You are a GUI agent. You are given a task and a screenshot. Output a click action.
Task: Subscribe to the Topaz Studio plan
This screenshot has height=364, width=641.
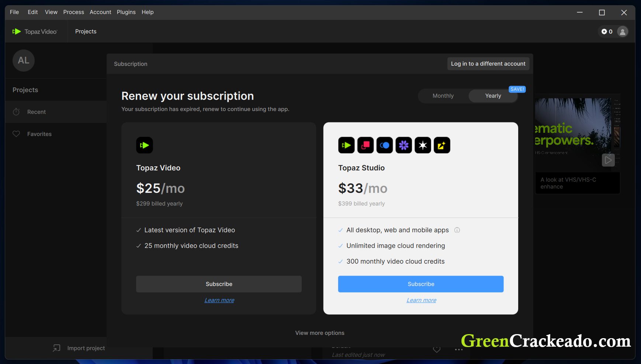point(421,284)
